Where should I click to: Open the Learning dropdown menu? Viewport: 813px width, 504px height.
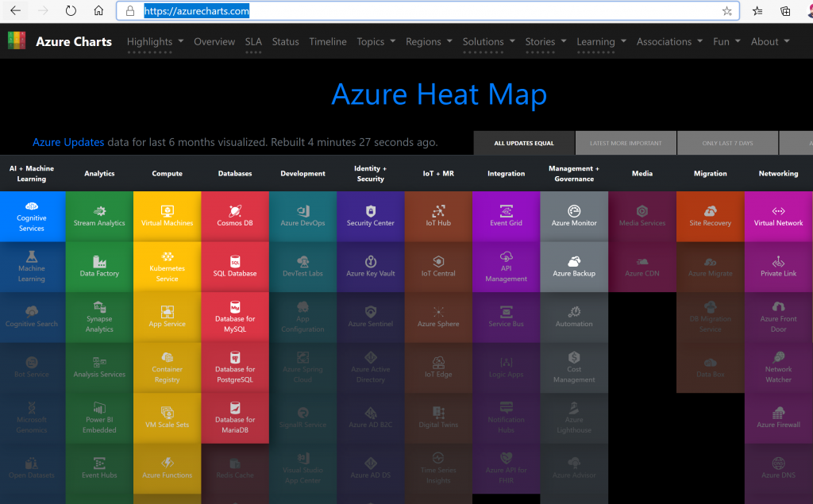(601, 41)
